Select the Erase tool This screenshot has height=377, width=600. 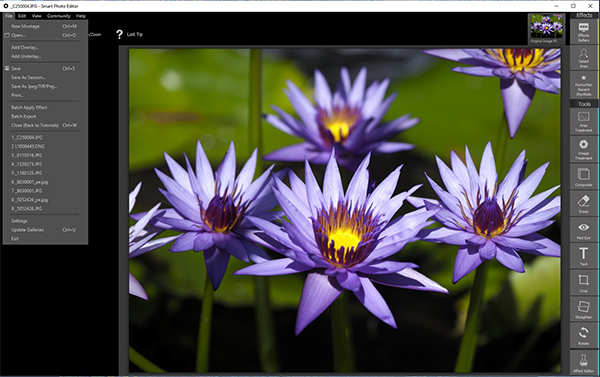(584, 203)
